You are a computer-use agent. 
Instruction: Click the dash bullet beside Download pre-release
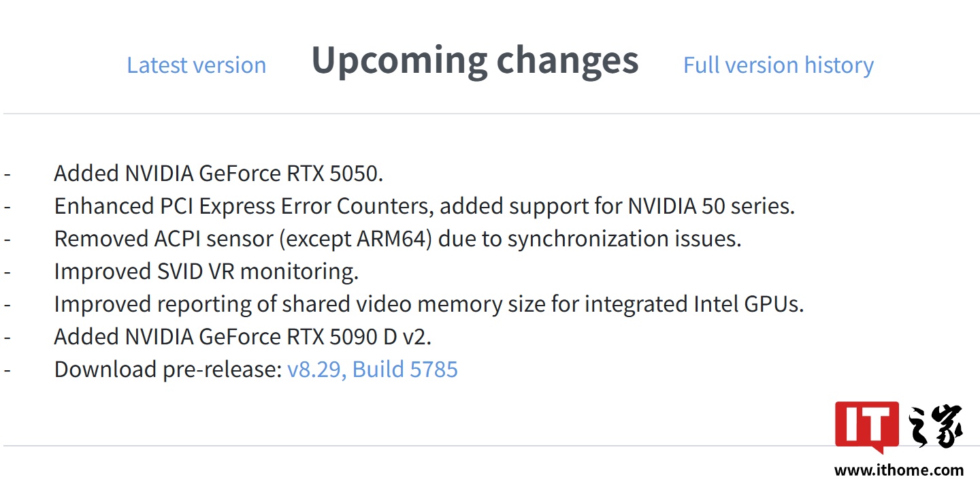pyautogui.click(x=7, y=370)
